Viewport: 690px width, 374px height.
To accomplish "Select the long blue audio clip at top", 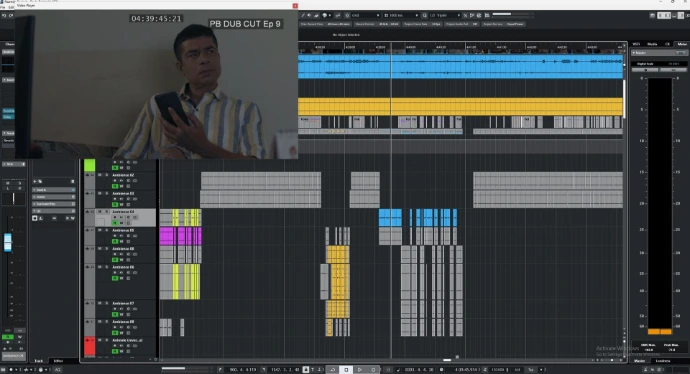I will click(x=460, y=66).
